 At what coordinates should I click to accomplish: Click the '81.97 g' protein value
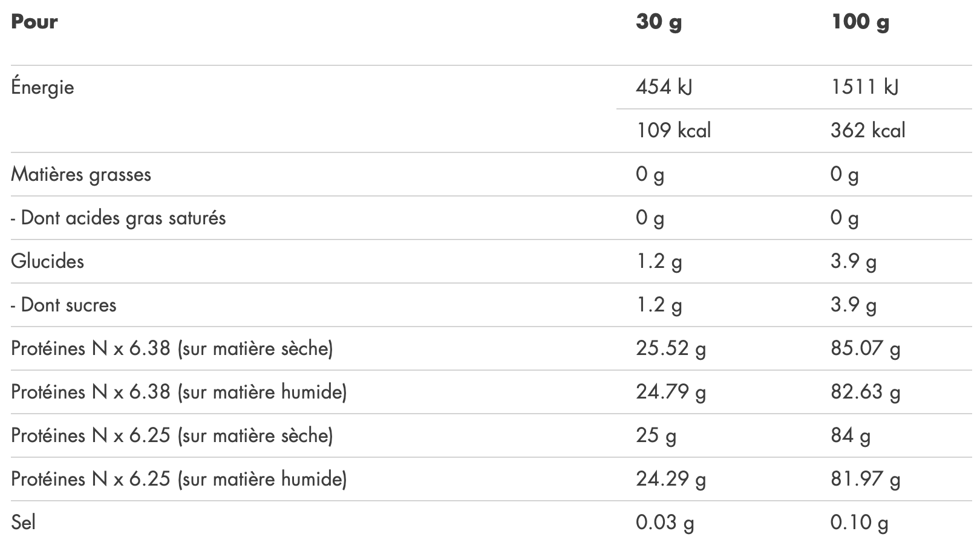(865, 479)
